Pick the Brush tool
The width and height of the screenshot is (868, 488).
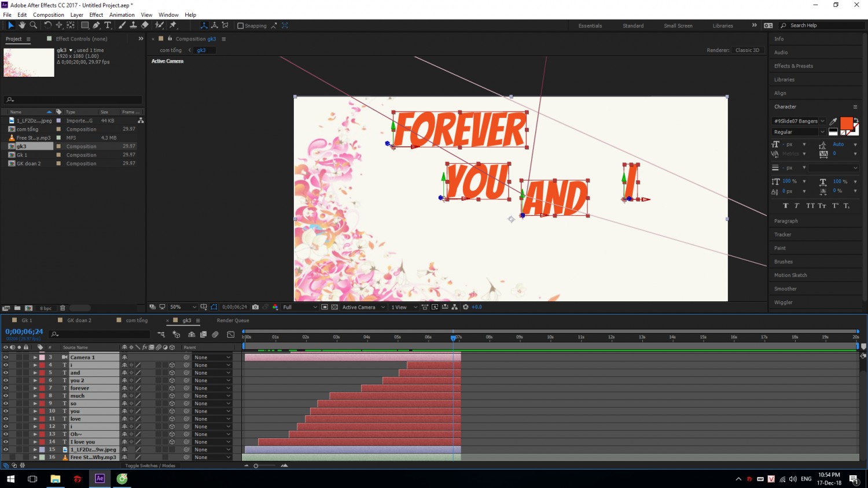tap(122, 25)
